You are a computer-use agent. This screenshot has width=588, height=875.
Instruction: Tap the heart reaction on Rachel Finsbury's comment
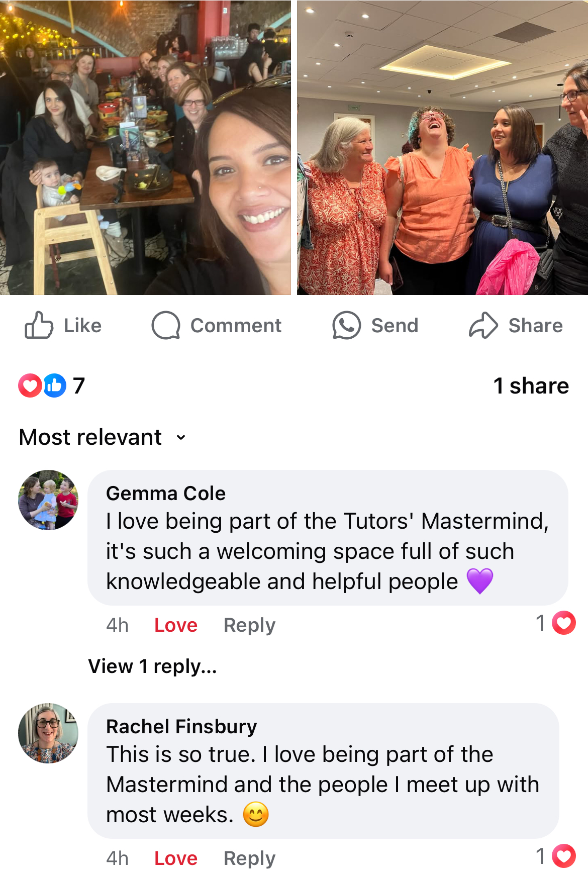pyautogui.click(x=564, y=856)
